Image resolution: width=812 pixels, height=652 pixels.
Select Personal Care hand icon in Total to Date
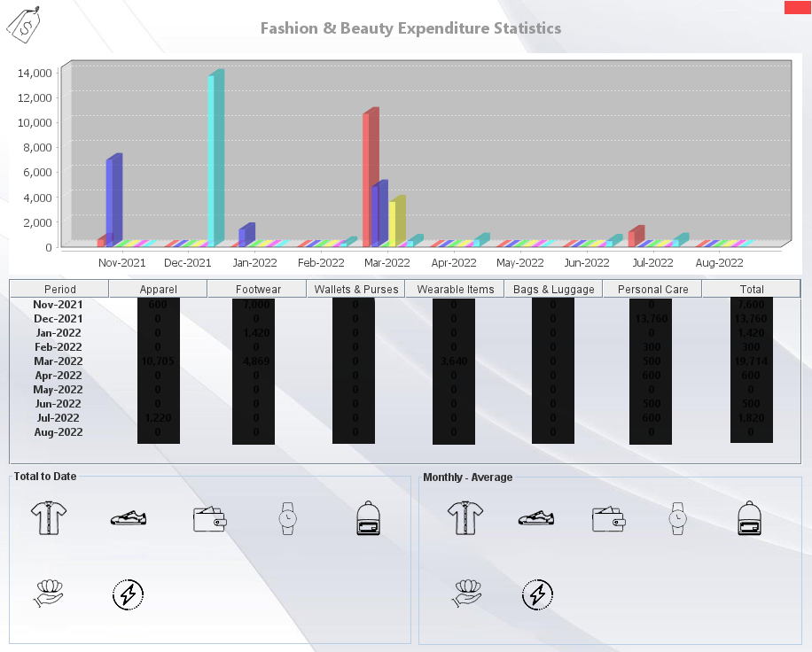(49, 593)
